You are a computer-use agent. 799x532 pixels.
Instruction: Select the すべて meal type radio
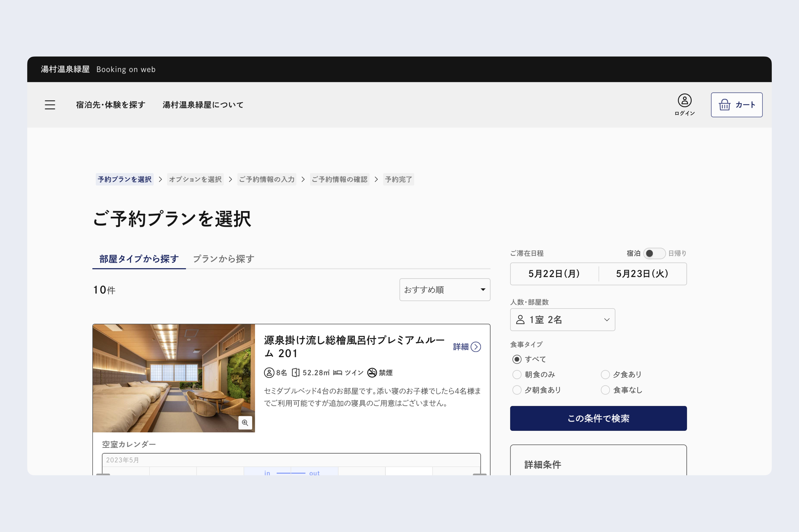tap(516, 359)
